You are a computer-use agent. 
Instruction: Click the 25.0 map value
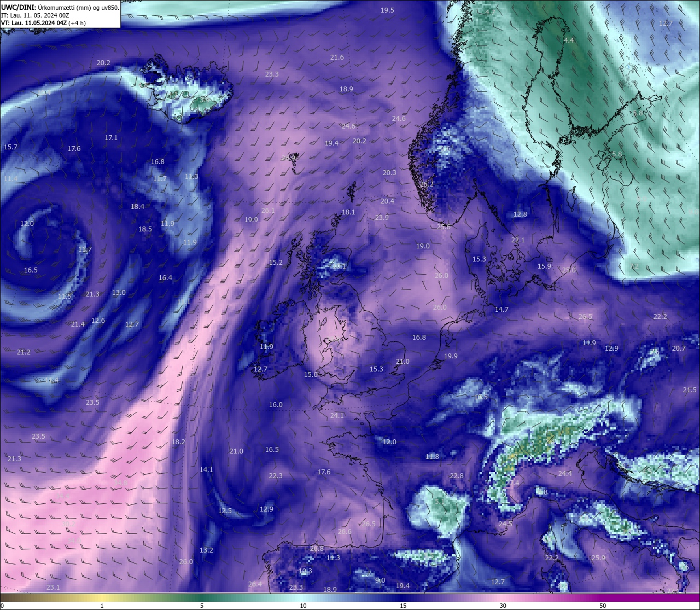(569, 270)
